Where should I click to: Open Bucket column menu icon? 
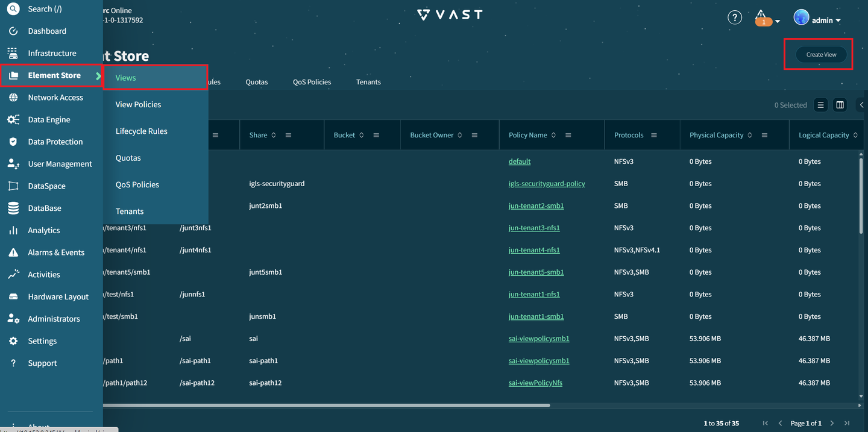click(x=376, y=135)
